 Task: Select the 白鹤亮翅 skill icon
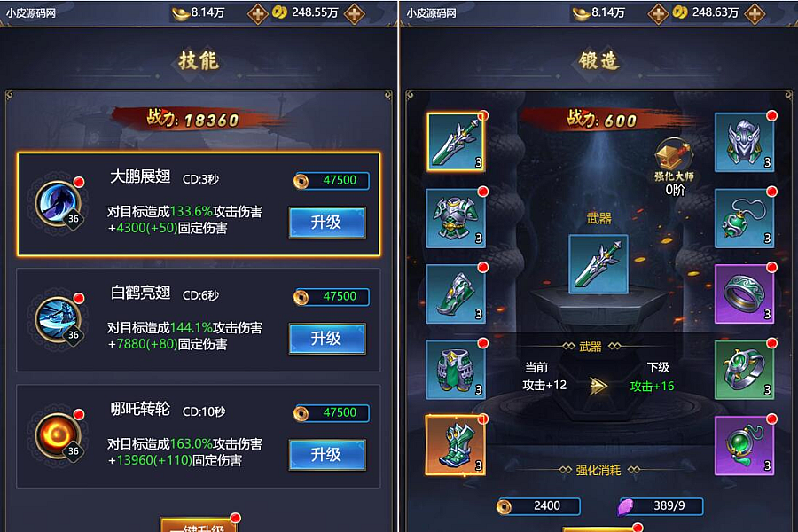click(59, 319)
